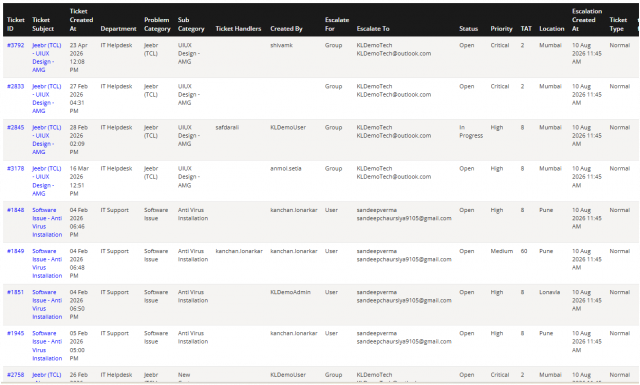The image size is (640, 385).
Task: Open subject link of ticket #1848
Action: tap(47, 222)
